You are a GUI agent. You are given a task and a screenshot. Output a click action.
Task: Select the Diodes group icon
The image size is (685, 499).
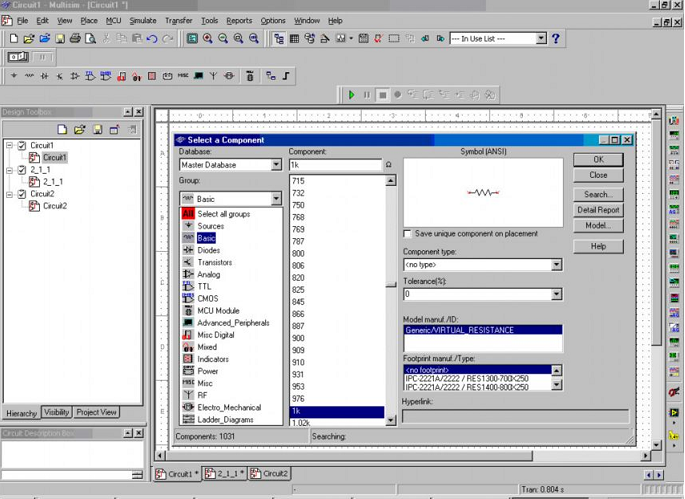coord(188,250)
